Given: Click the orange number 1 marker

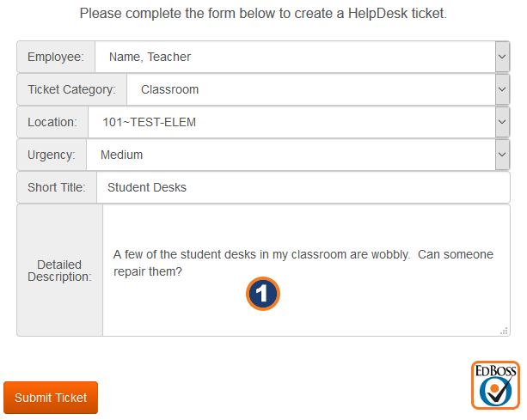Looking at the screenshot, I should (263, 294).
